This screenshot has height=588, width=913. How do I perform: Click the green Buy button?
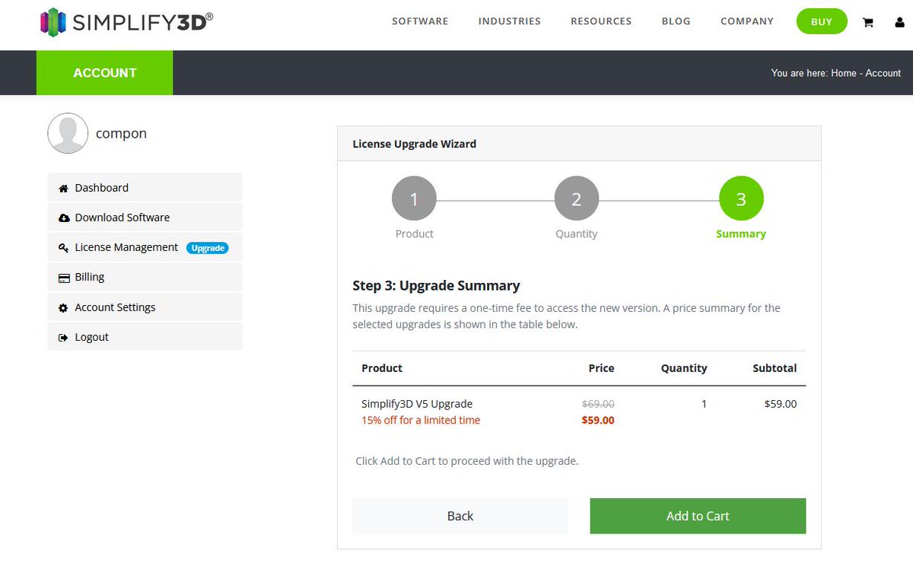tap(822, 21)
